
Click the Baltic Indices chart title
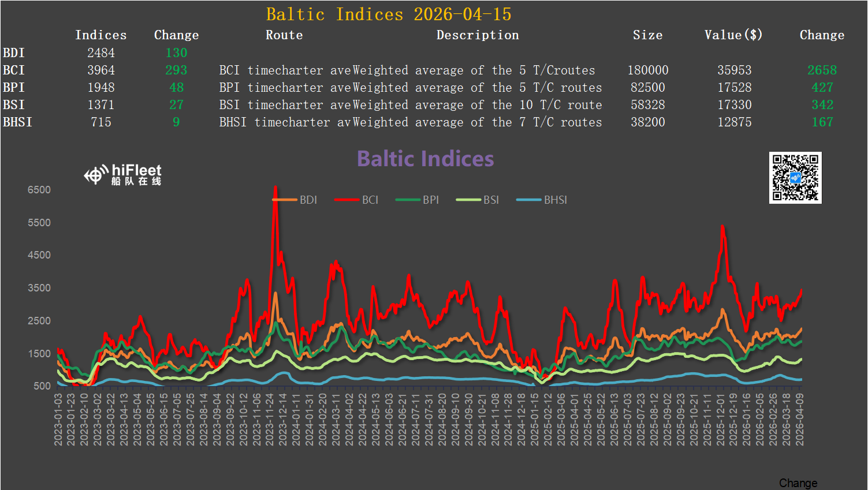(x=425, y=159)
